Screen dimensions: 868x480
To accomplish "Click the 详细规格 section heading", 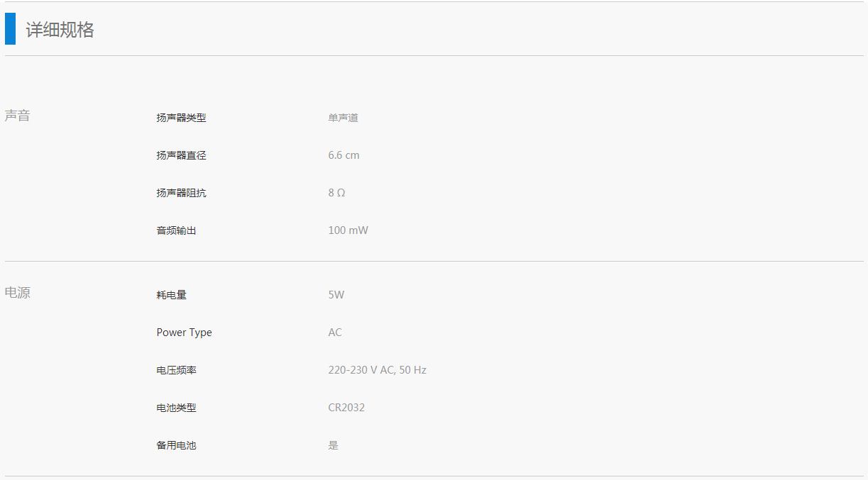I will click(60, 30).
